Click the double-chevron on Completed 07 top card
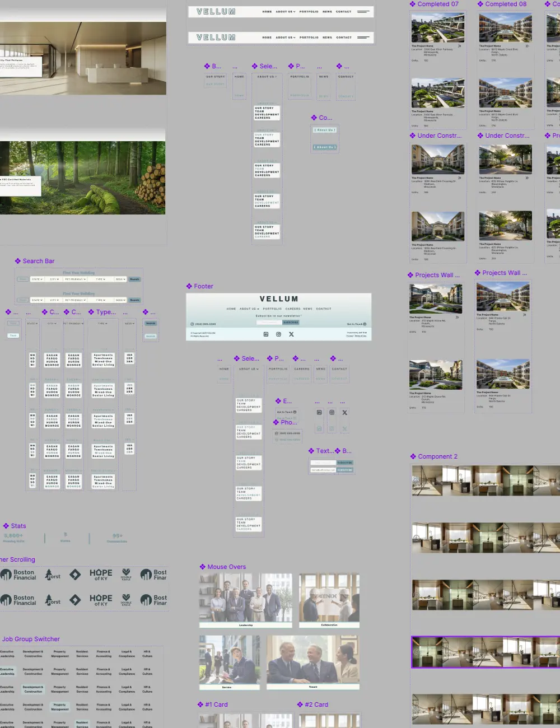The width and height of the screenshot is (560, 728). pos(460,46)
